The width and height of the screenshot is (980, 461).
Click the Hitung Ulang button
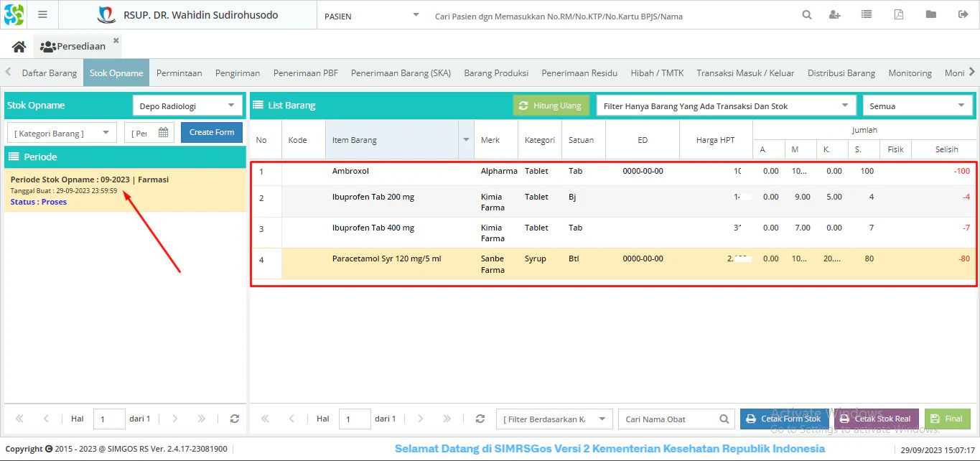click(x=551, y=106)
